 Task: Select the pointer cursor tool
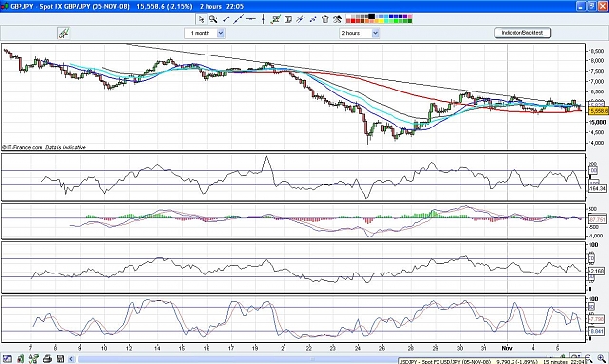pyautogui.click(x=201, y=19)
